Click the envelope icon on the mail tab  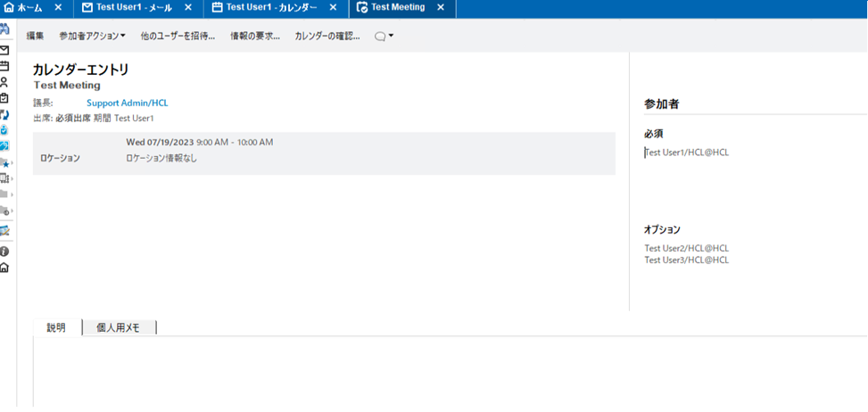tap(87, 8)
